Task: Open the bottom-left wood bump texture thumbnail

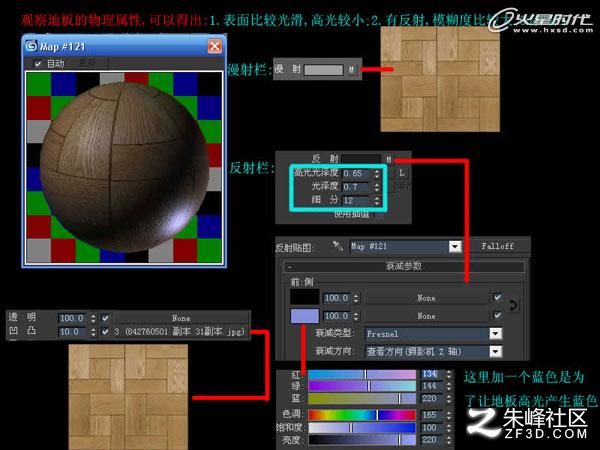Action: 128,397
